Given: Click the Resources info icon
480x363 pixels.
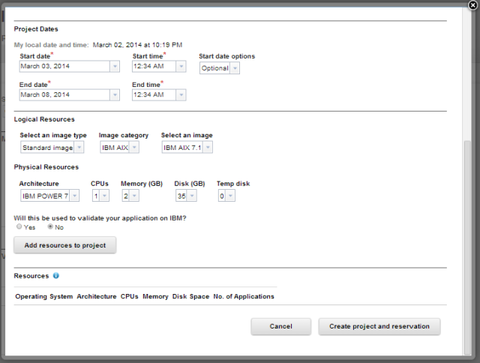Looking at the screenshot, I should pos(56,276).
